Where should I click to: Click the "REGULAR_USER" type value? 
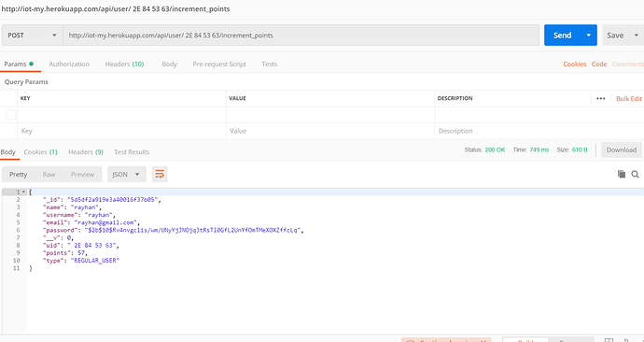point(95,261)
